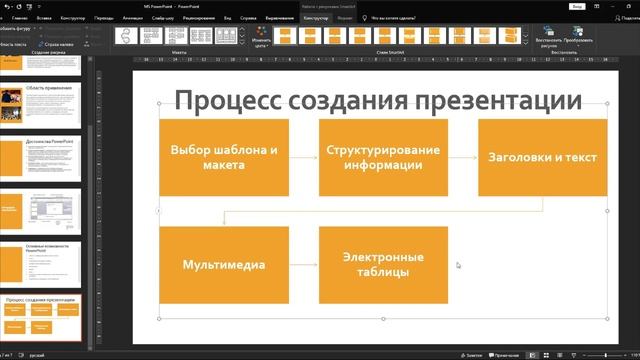The image size is (640, 360).
Task: Select the Выбор шаблона и макета box
Action: pos(224,158)
